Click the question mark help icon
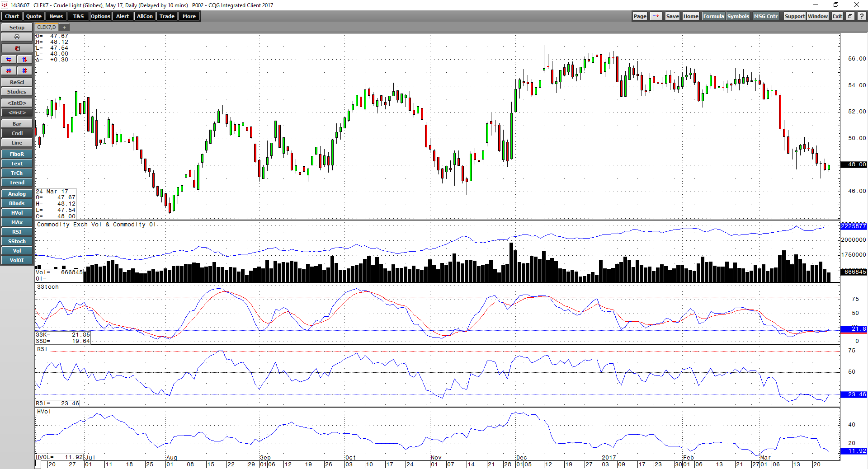Screen dimensions: 868x469 862,16
